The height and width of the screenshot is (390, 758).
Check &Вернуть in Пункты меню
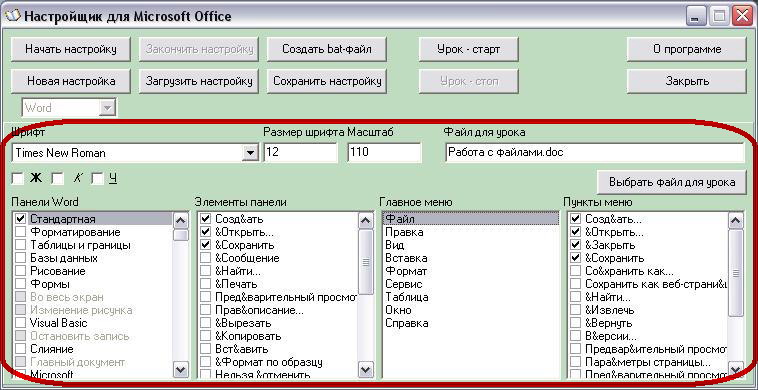click(575, 323)
